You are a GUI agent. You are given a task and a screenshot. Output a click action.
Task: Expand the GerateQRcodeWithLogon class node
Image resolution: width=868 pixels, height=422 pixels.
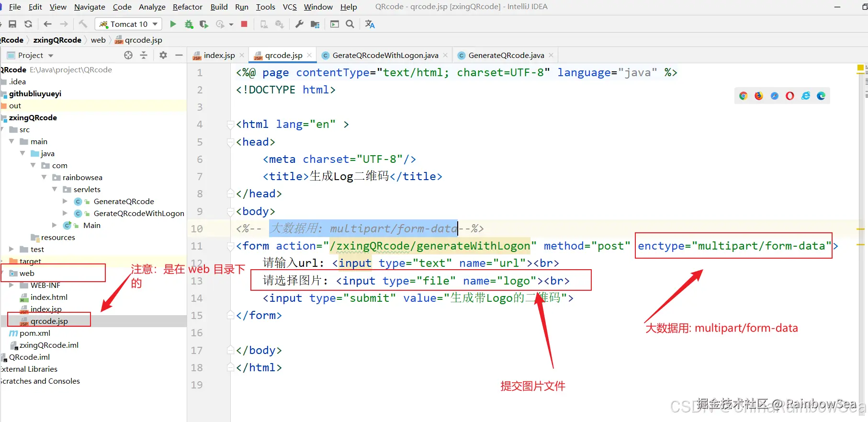point(65,213)
